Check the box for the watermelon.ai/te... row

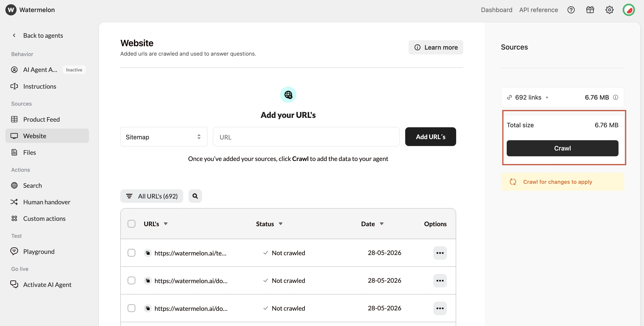coord(131,253)
